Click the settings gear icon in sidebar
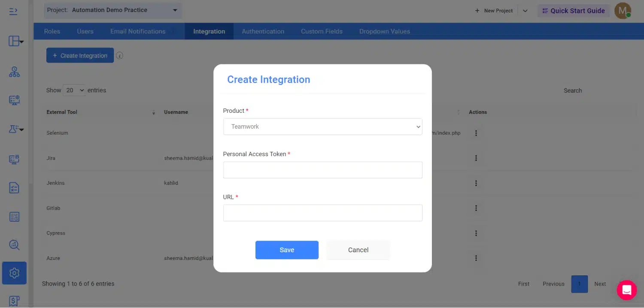Screen dimensions: 644x308 click(14, 273)
